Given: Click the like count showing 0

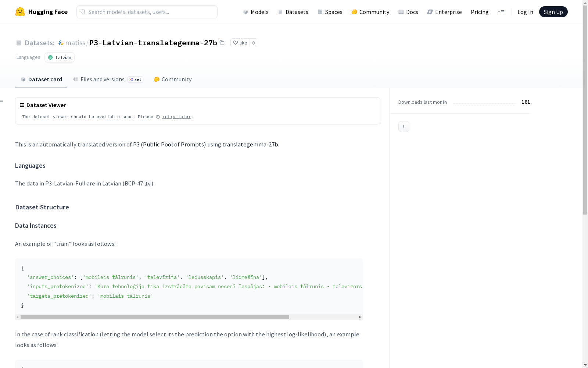Looking at the screenshot, I should coord(253,43).
